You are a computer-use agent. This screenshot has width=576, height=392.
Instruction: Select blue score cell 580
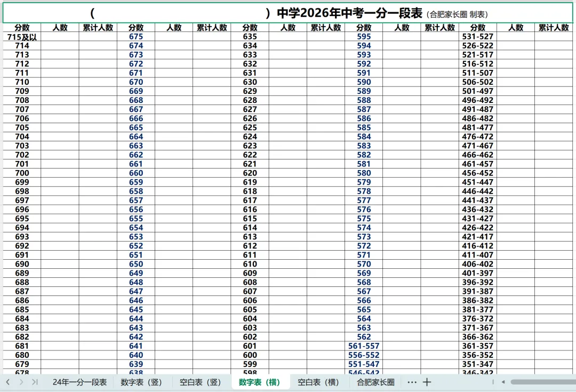[364, 173]
